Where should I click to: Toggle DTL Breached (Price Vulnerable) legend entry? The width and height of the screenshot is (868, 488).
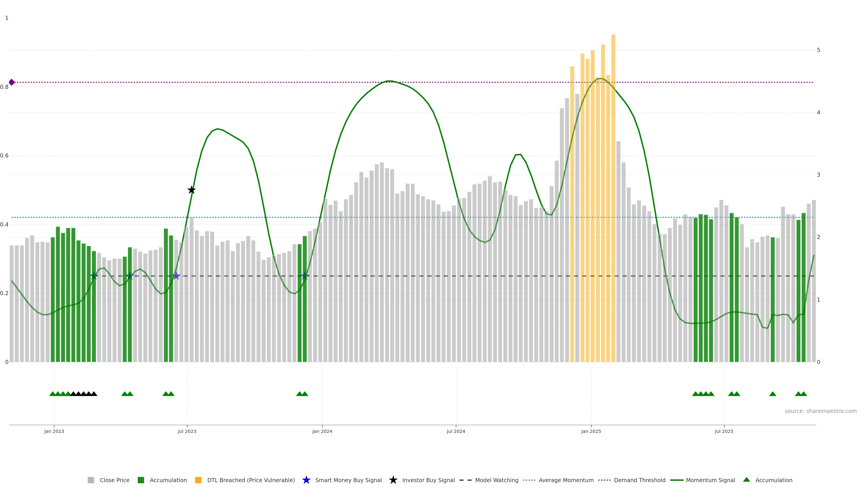(251, 480)
